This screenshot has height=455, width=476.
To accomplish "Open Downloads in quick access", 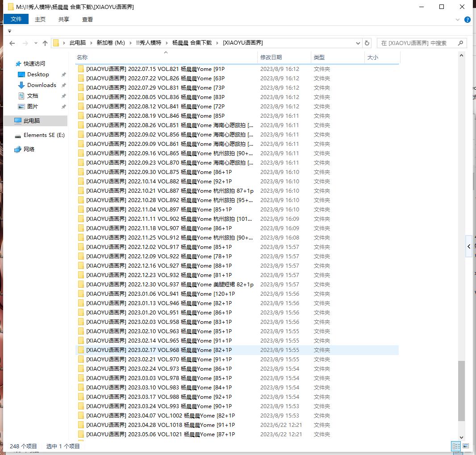I will coord(42,85).
